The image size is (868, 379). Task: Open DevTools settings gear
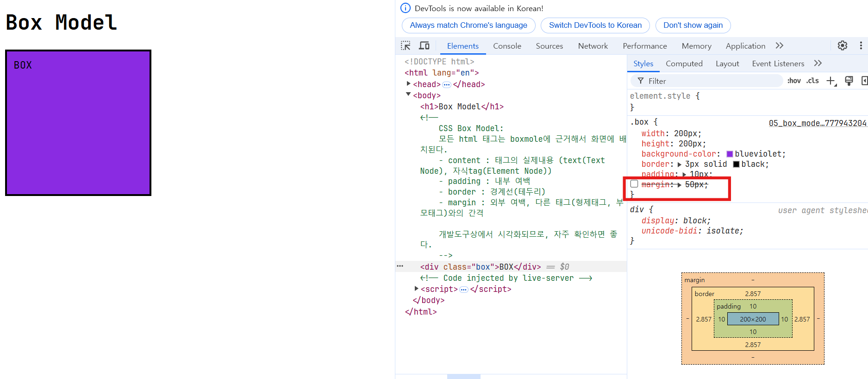(x=843, y=45)
